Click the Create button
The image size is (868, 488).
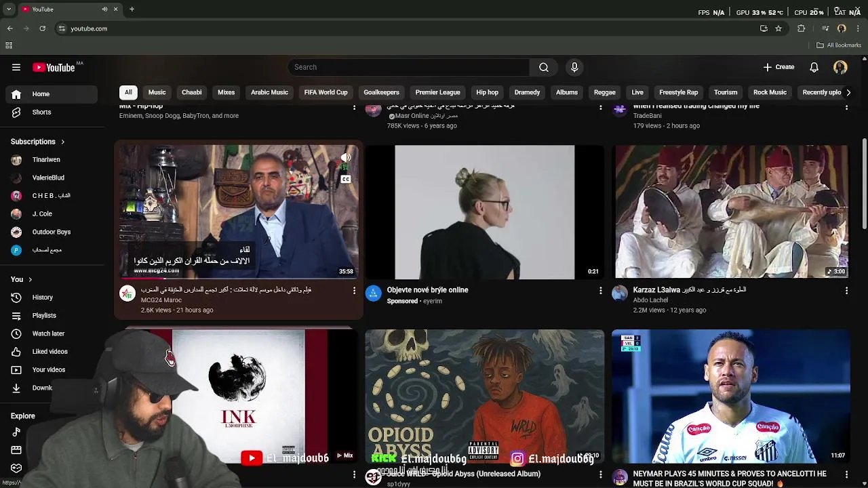[778, 67]
